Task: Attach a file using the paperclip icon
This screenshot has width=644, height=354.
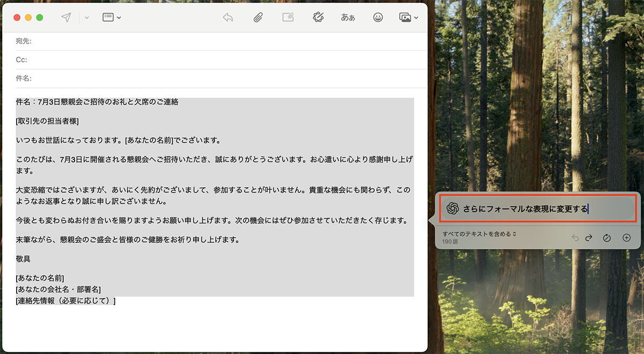Action: tap(258, 18)
